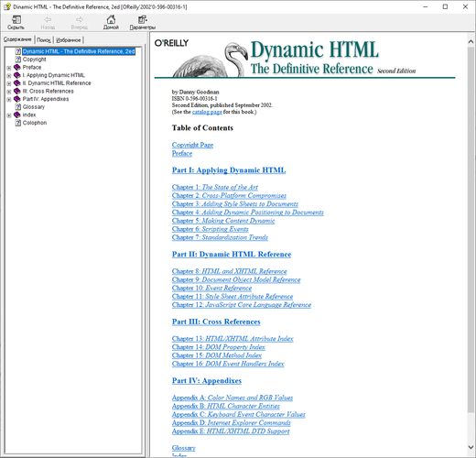The image size is (476, 458).
Task: Open Chapter 7: Standardization Trends link
Action: 220,237
